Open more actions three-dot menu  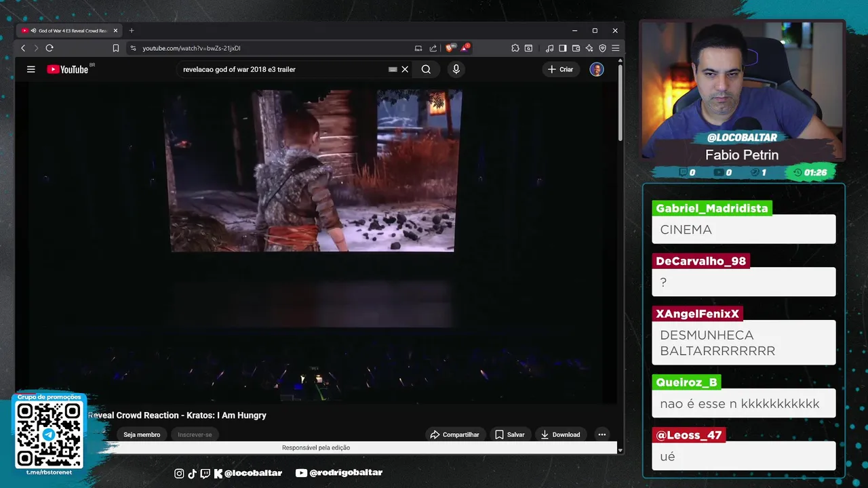point(601,434)
